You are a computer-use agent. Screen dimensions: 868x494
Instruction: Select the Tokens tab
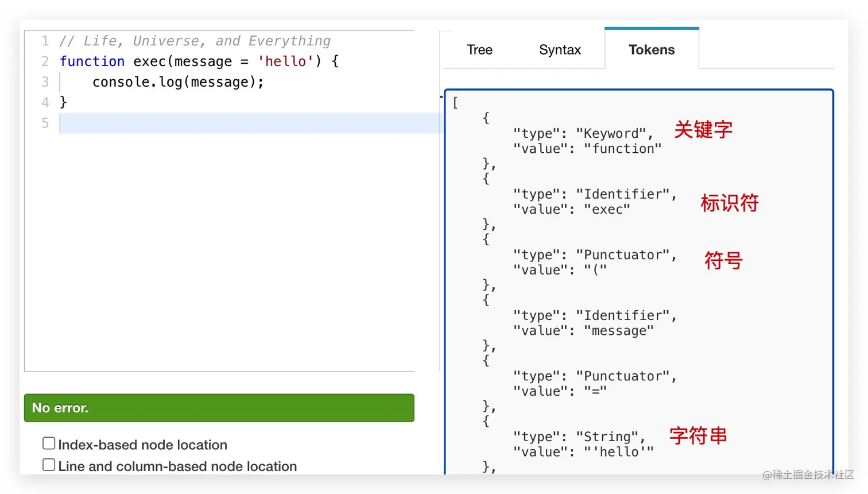[652, 49]
